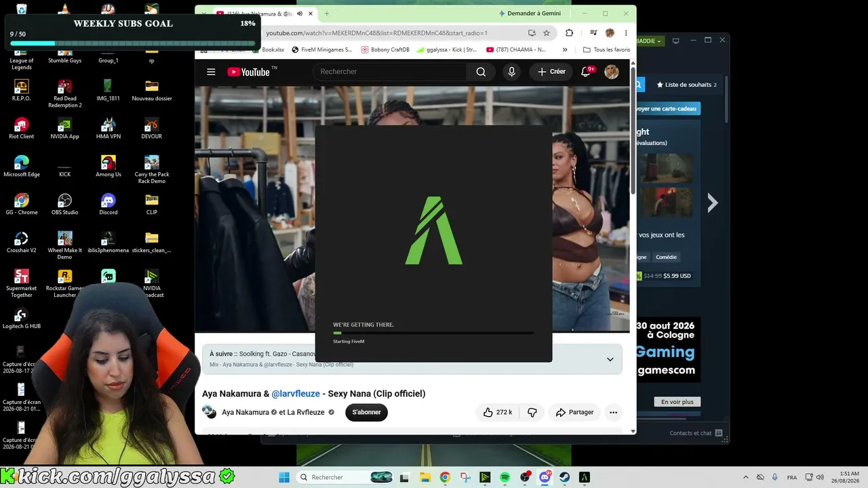Image resolution: width=868 pixels, height=488 pixels.
Task: Select the Red Dead Redemption 2 shortcut
Action: [65, 94]
